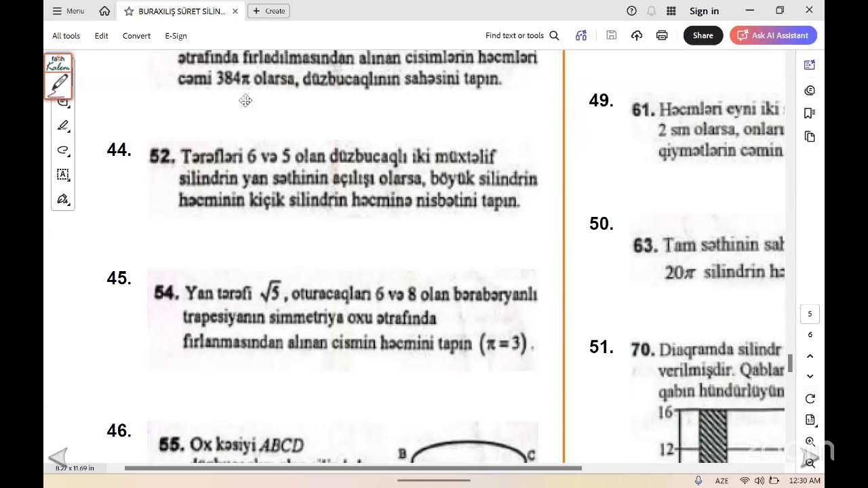Open the Comments panel icon
The width and height of the screenshot is (868, 488).
(x=809, y=90)
